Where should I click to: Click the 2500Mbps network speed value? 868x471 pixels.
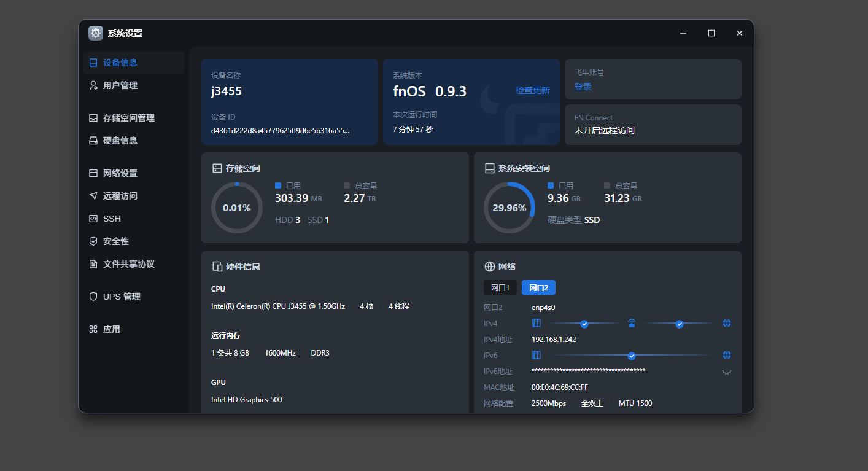pos(549,403)
